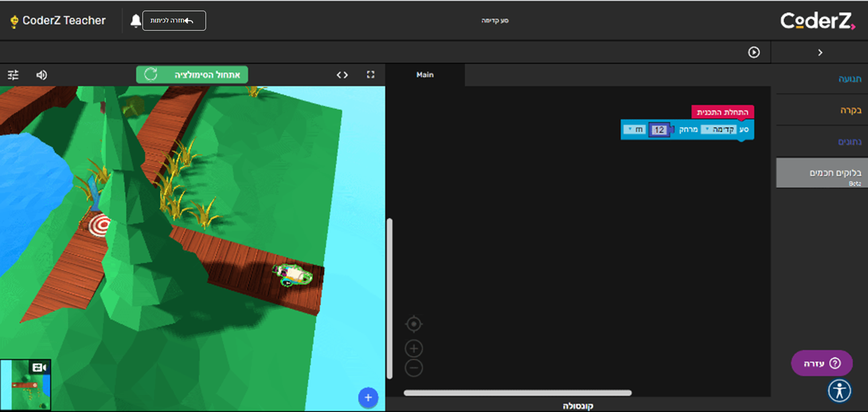Screen dimensions: 868x412
Task: Click the blue plus button
Action: click(368, 398)
